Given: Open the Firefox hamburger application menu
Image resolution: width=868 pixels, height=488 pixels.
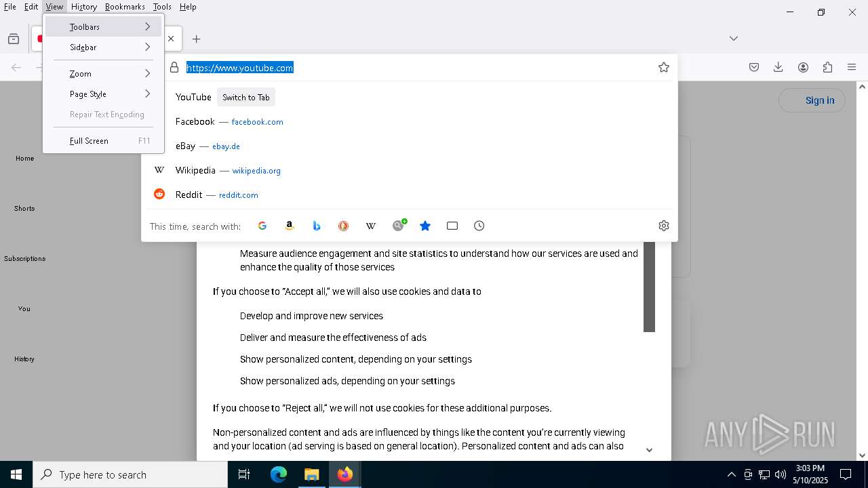Looking at the screenshot, I should pos(852,67).
